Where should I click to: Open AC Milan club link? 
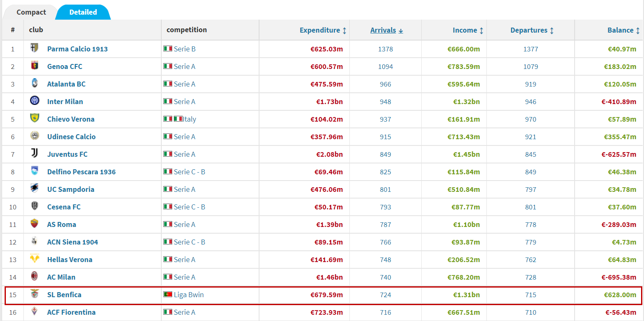[x=61, y=277]
